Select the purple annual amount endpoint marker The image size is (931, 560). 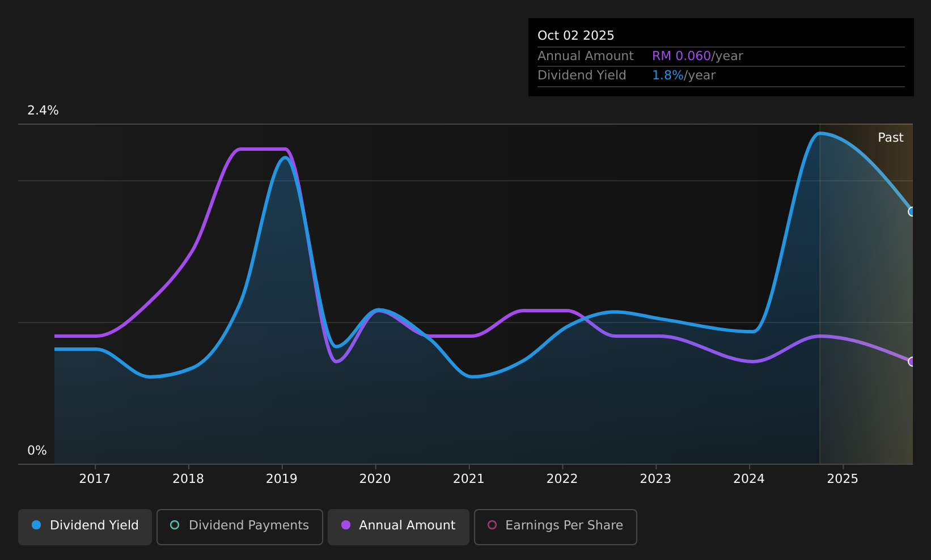click(912, 362)
